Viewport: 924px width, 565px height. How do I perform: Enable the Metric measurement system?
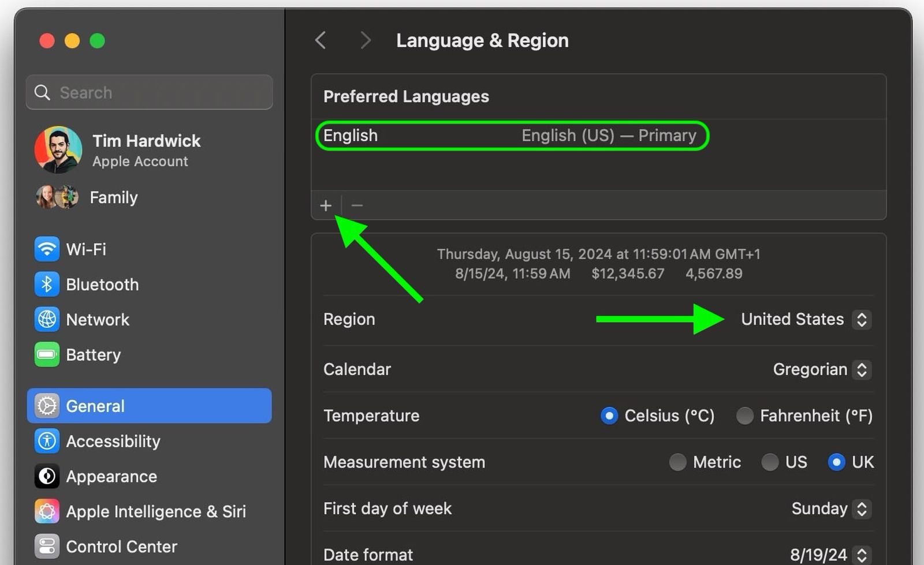tap(678, 462)
